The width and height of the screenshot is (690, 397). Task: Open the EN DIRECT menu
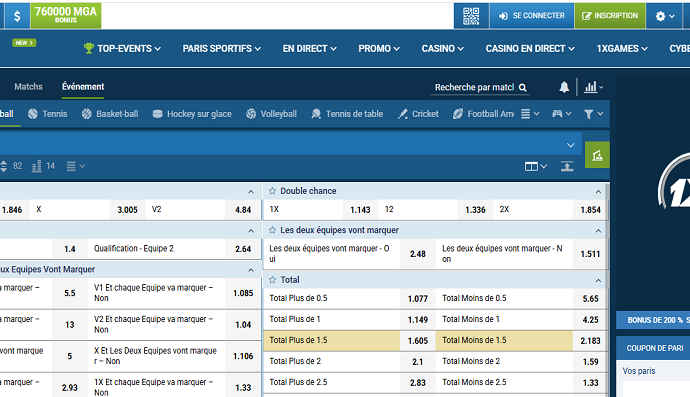click(x=309, y=48)
